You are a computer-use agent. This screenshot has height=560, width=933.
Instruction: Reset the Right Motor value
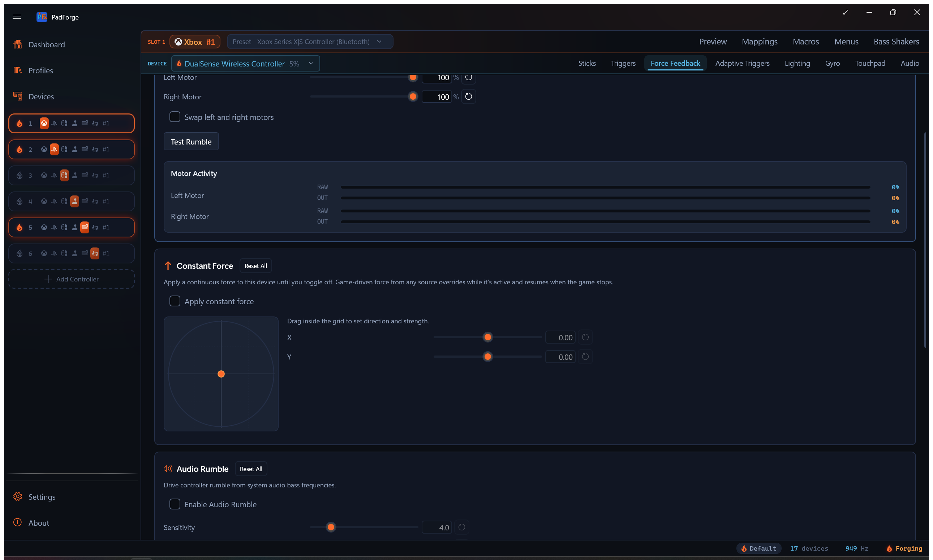tap(468, 96)
